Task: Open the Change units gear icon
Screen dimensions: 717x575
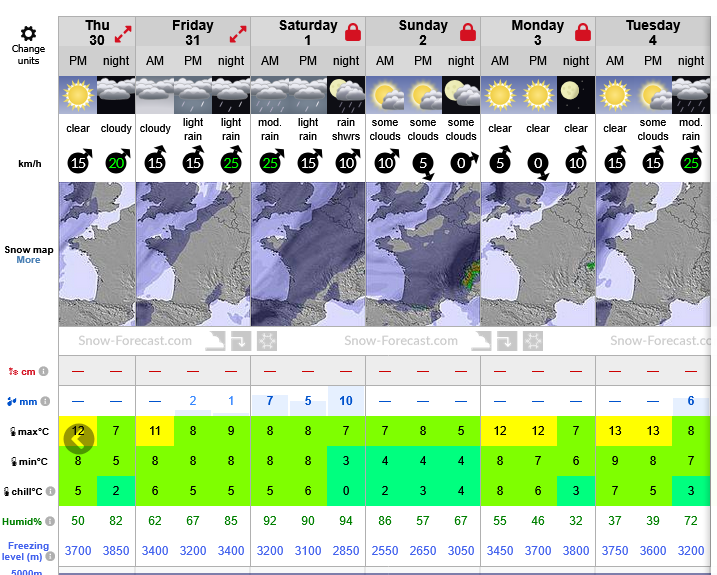Action: pyautogui.click(x=28, y=33)
